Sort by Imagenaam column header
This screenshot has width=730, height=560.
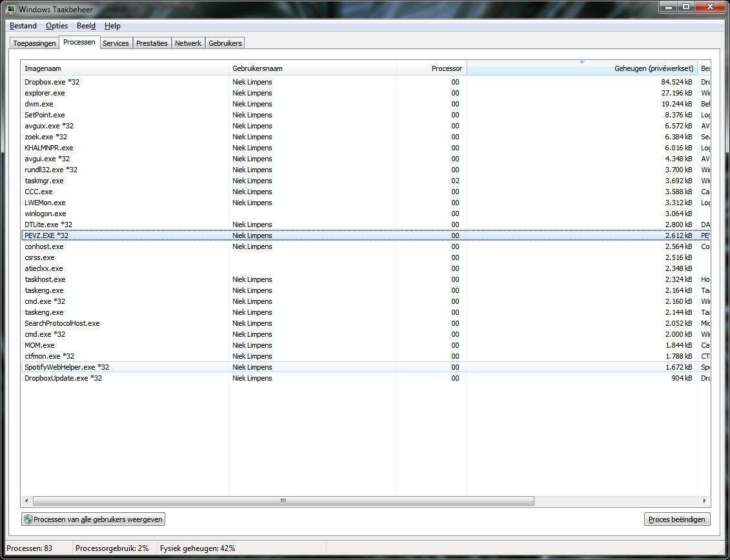[x=125, y=68]
